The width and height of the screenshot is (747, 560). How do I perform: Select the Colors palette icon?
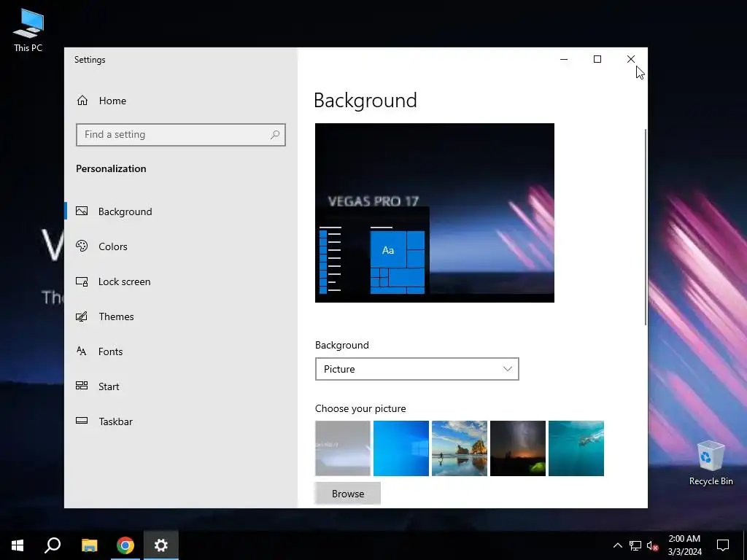(82, 246)
